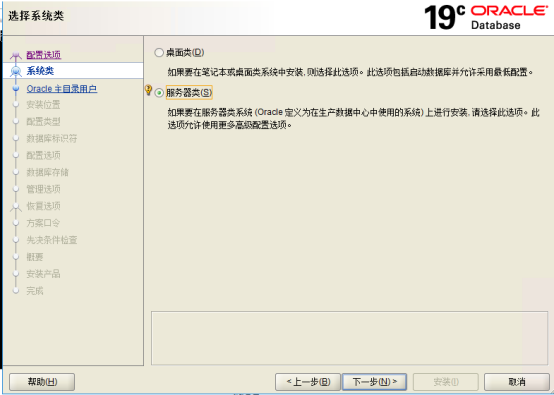Click the 帮助(H) button

(42, 382)
